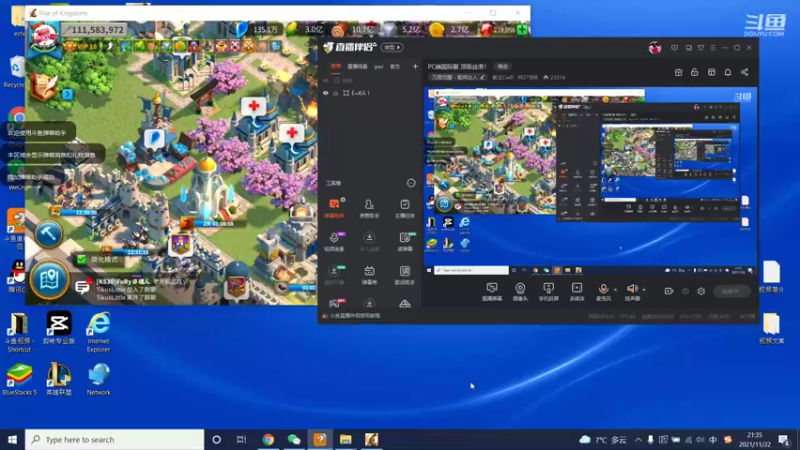800x450 pixels.
Task: Open File Explorer from the taskbar
Action: 346,440
